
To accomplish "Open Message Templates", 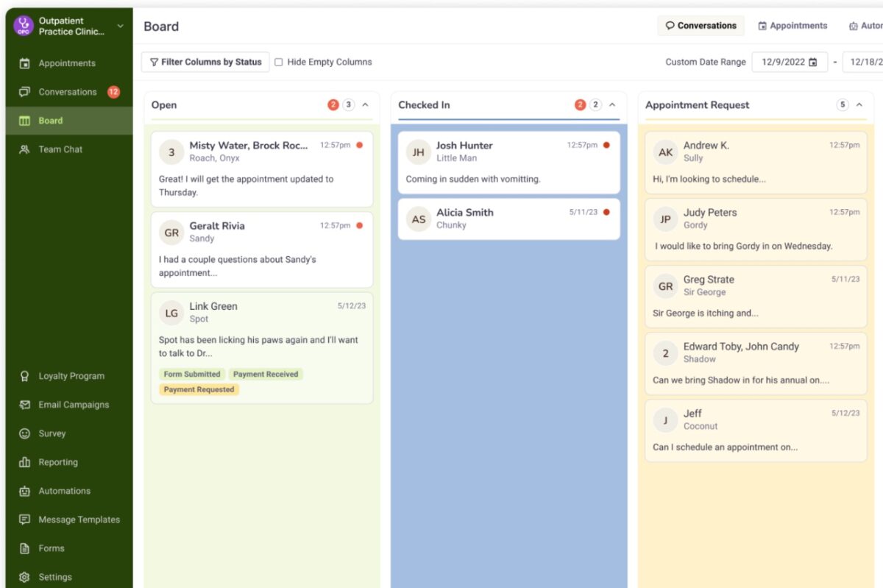I will (x=79, y=519).
